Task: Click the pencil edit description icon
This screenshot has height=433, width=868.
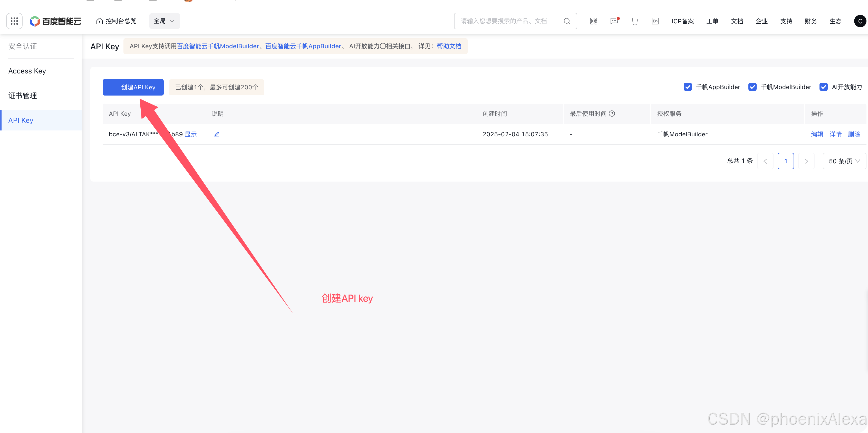Action: pyautogui.click(x=217, y=134)
